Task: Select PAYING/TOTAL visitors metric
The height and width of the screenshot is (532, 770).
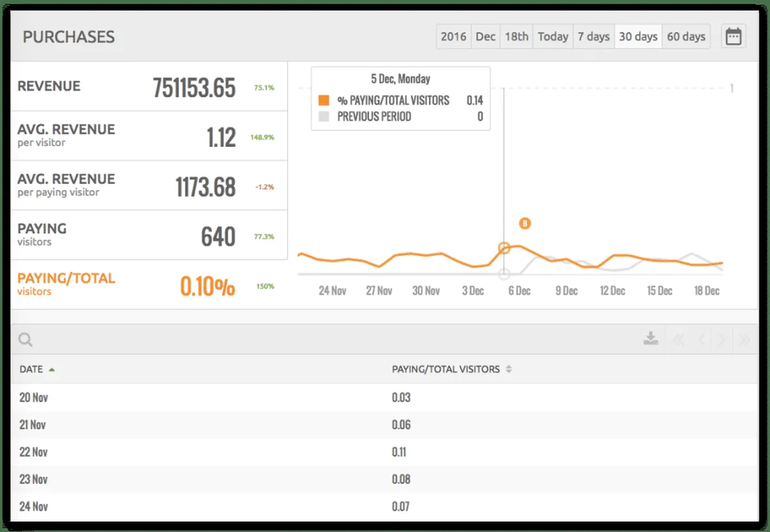Action: [x=149, y=285]
